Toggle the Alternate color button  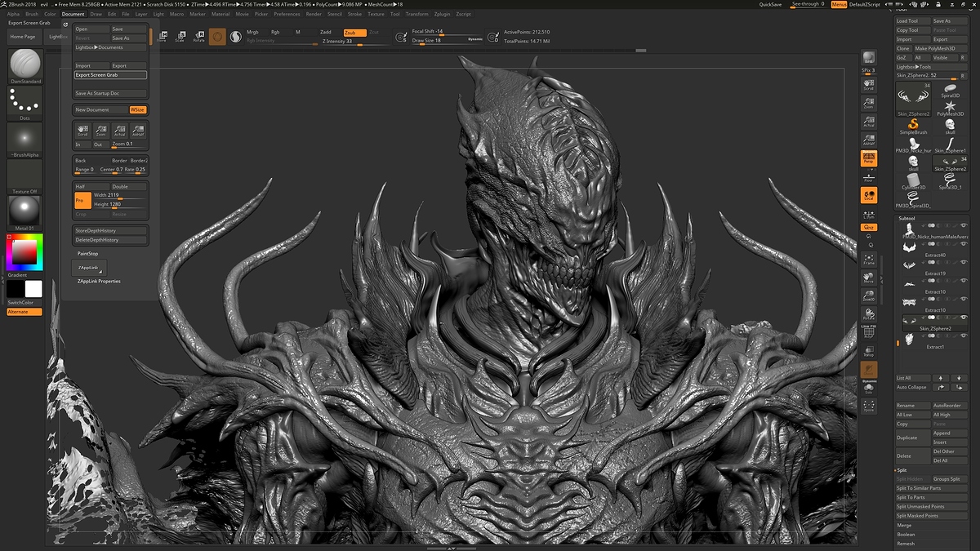tap(24, 312)
